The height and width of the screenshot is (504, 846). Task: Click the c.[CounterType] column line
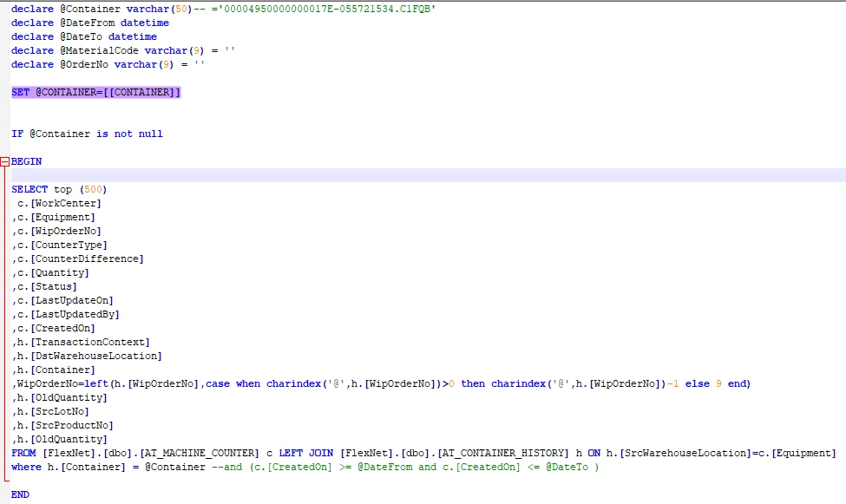pos(59,245)
